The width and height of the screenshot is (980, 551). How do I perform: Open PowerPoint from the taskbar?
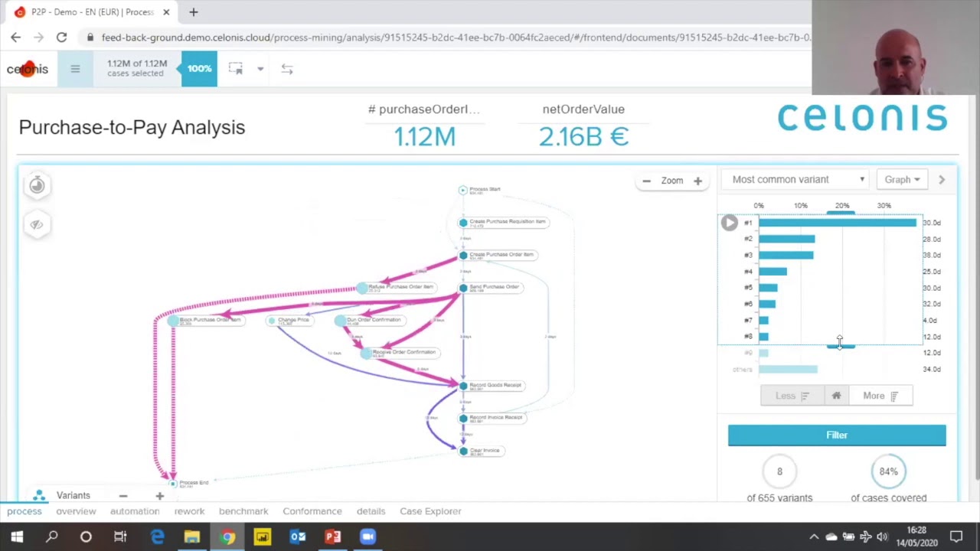[x=333, y=537]
